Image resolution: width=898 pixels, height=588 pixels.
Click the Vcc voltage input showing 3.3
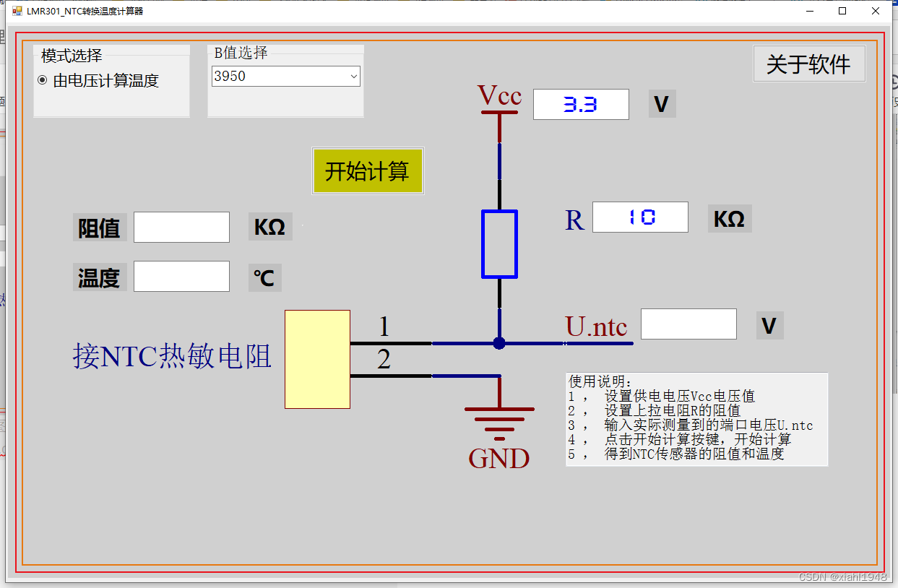tap(581, 105)
